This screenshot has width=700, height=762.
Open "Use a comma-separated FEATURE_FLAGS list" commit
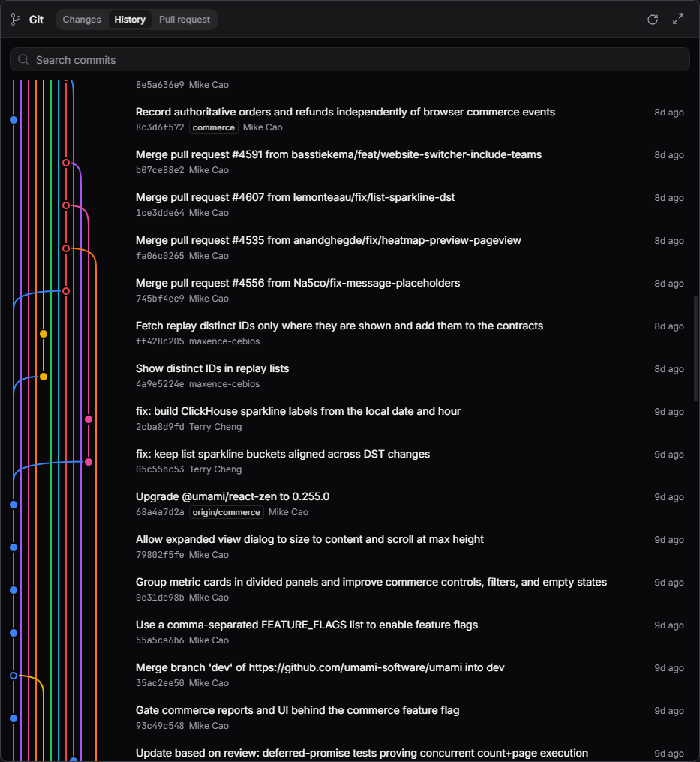point(307,625)
